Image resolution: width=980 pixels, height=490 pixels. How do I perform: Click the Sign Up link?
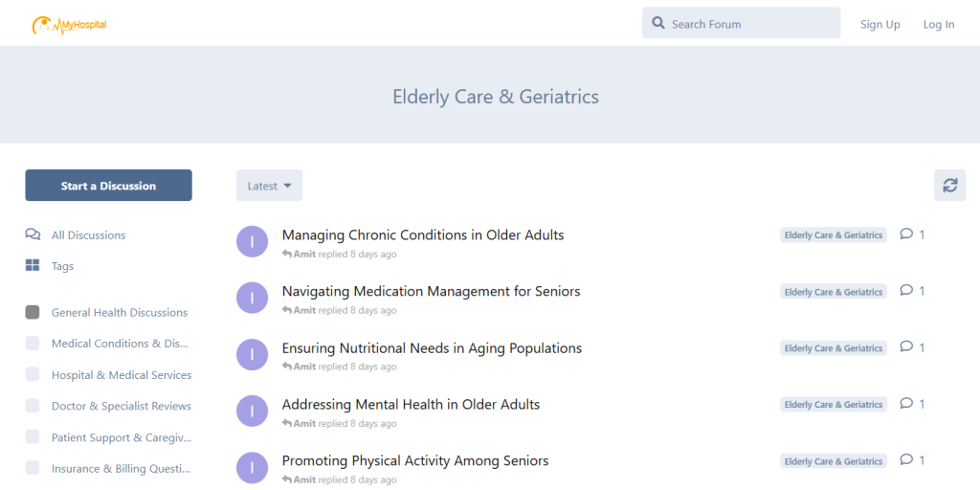(x=880, y=24)
